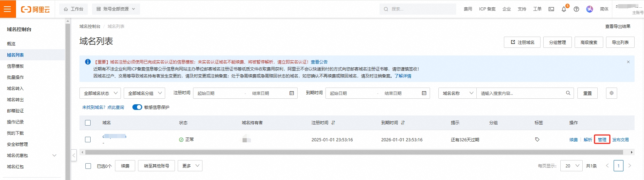Click the notification bell icon
This screenshot has height=180, width=644.
click(564, 9)
